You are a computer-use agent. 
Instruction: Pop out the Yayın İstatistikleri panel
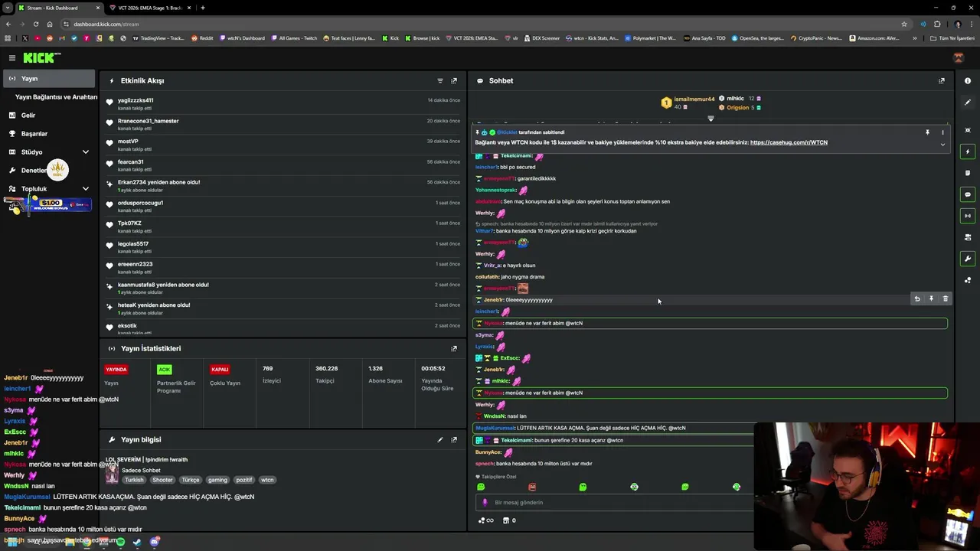[454, 348]
